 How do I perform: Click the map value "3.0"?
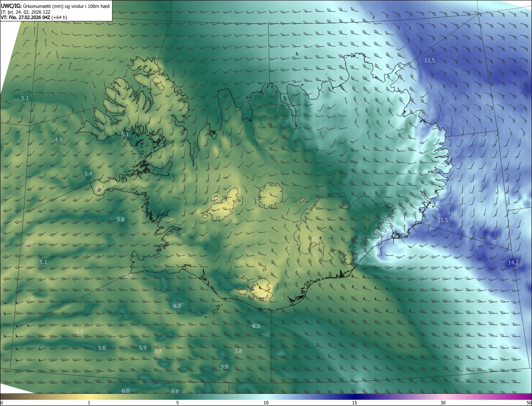(128, 276)
